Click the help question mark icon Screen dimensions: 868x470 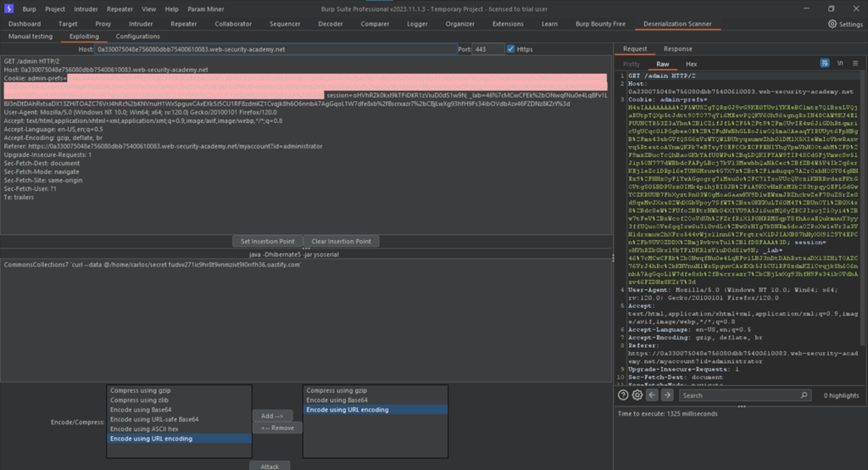pos(623,395)
